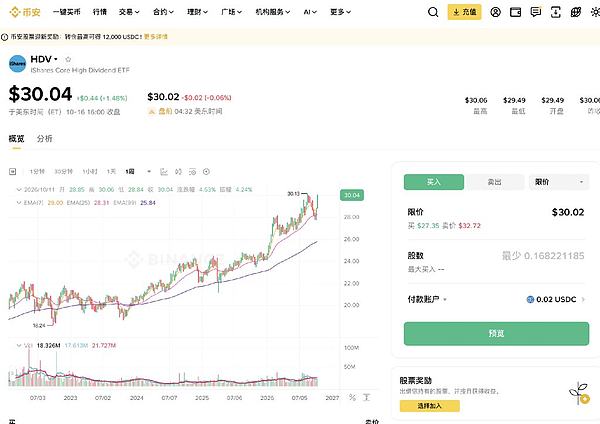The width and height of the screenshot is (600, 424).
Task: Open the 合约 menu in navigation
Action: point(163,12)
